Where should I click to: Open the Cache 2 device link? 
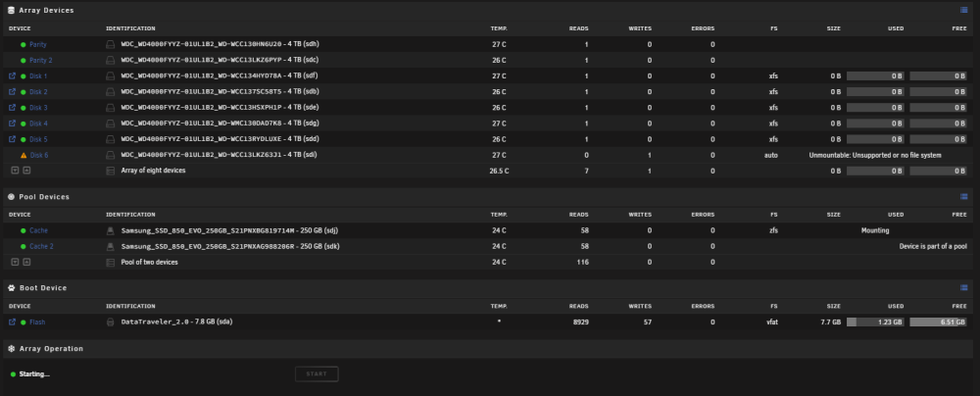click(41, 246)
